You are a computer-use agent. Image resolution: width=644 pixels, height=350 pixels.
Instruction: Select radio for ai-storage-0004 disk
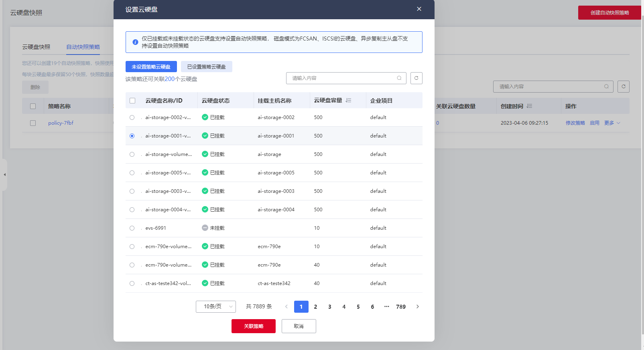click(132, 210)
